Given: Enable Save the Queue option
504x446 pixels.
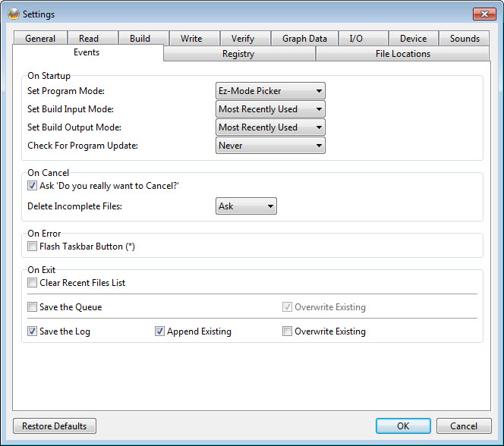Looking at the screenshot, I should coord(32,307).
